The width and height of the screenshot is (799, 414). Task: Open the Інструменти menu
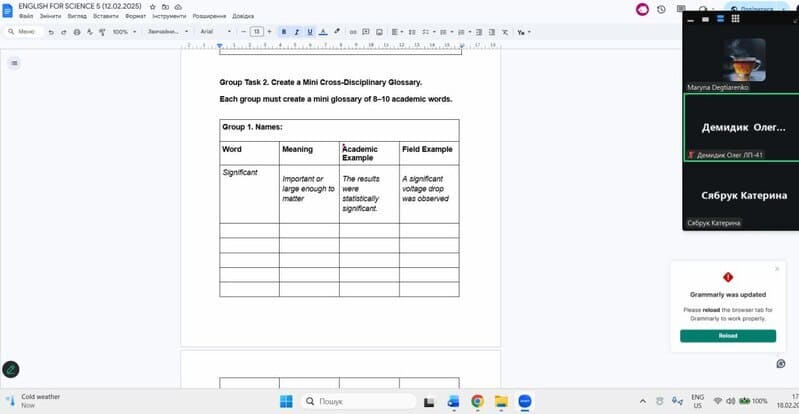click(169, 16)
